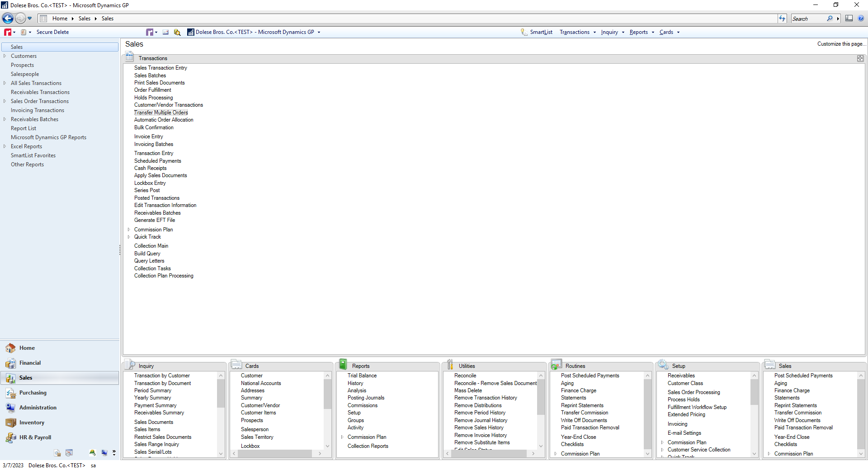Open the Reports menu in toolbar

tap(642, 32)
